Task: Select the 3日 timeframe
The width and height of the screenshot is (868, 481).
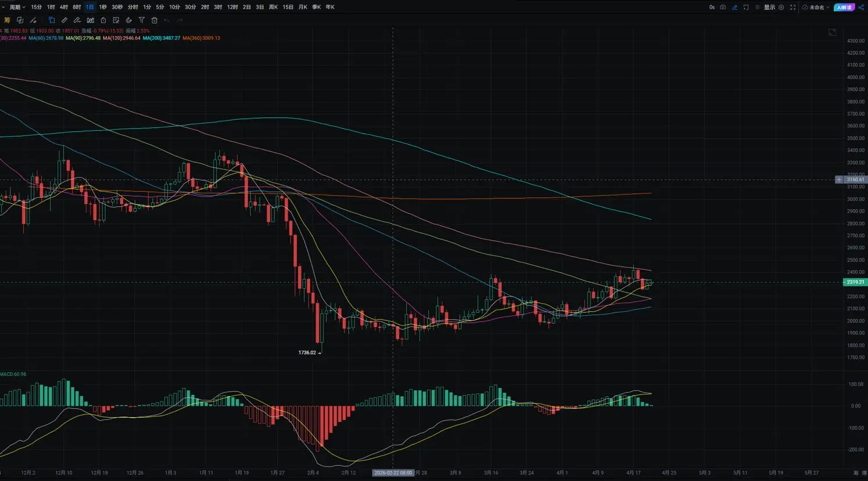Action: point(260,7)
